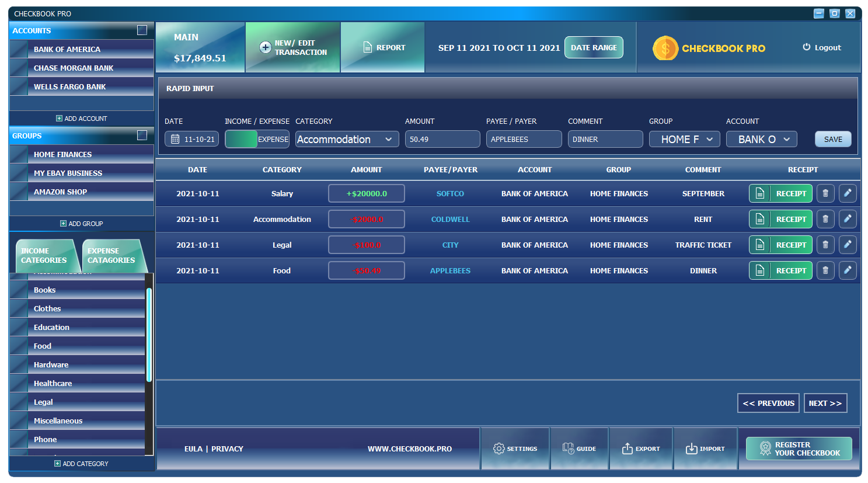Screen dimensions: 868x483
Task: Select the Healthcare expense category
Action: click(77, 383)
